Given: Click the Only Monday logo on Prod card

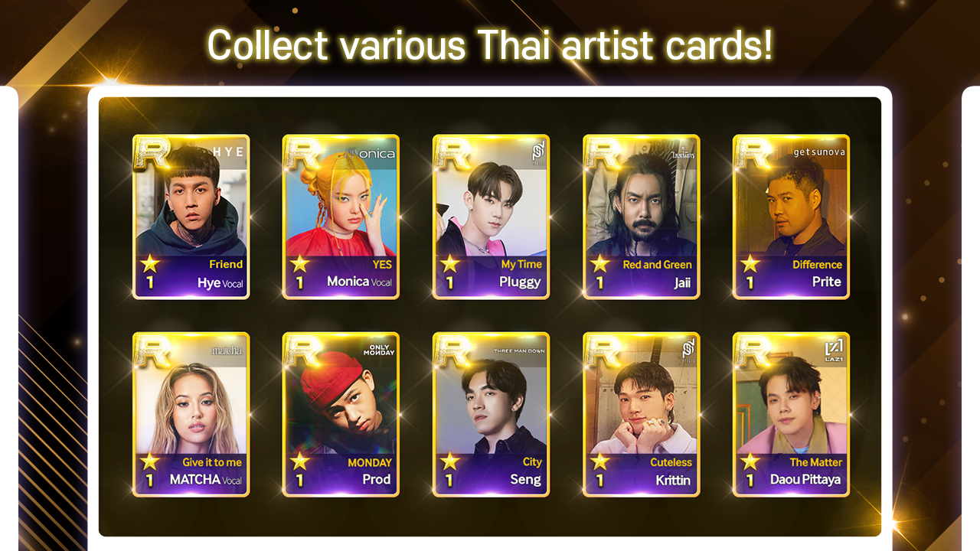Looking at the screenshot, I should point(378,350).
